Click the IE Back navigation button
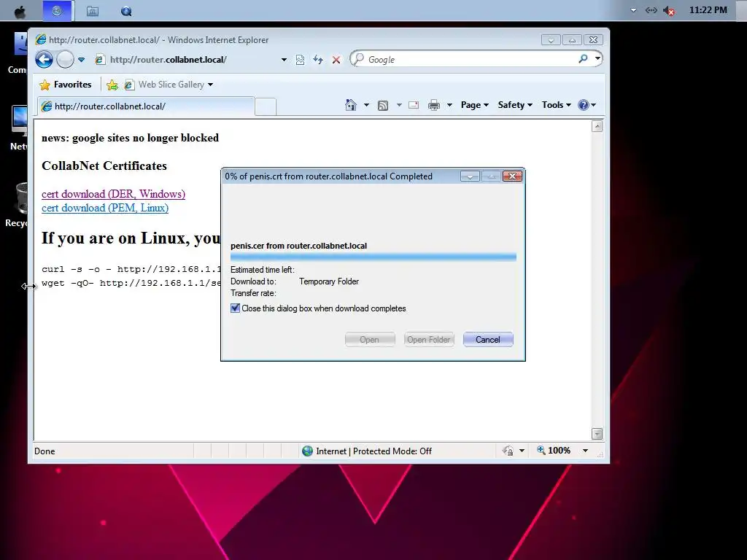Image resolution: width=747 pixels, height=560 pixels. point(44,60)
